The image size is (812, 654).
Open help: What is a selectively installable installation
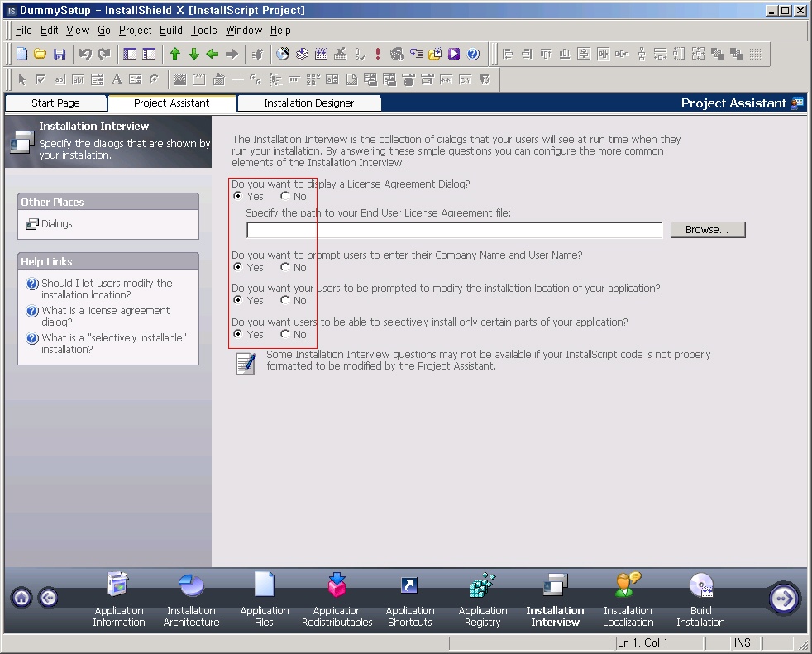tap(114, 343)
